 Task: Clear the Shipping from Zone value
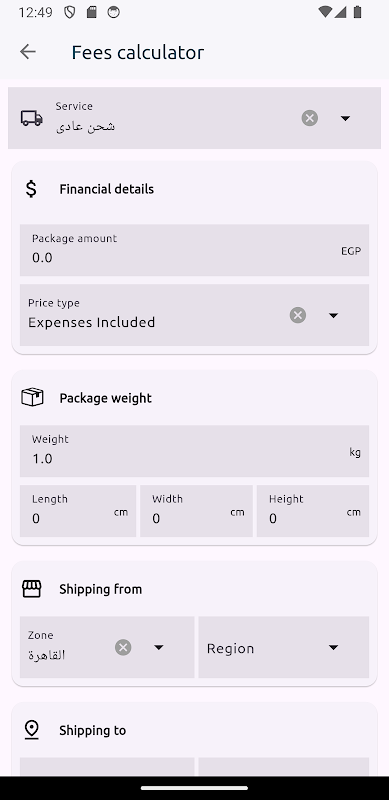pyautogui.click(x=123, y=647)
